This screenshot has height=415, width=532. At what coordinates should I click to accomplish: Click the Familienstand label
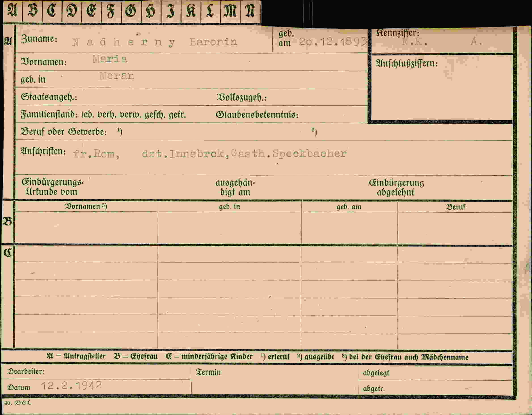(x=49, y=114)
